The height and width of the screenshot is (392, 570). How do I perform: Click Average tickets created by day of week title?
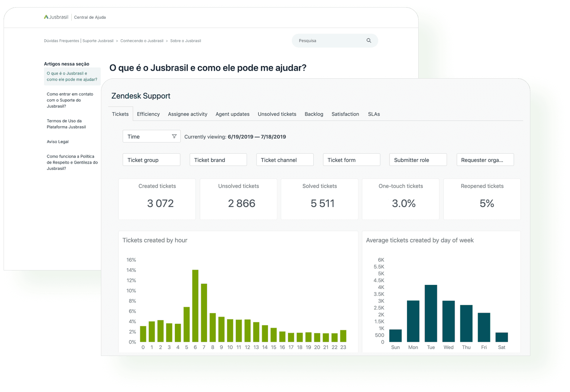click(420, 240)
